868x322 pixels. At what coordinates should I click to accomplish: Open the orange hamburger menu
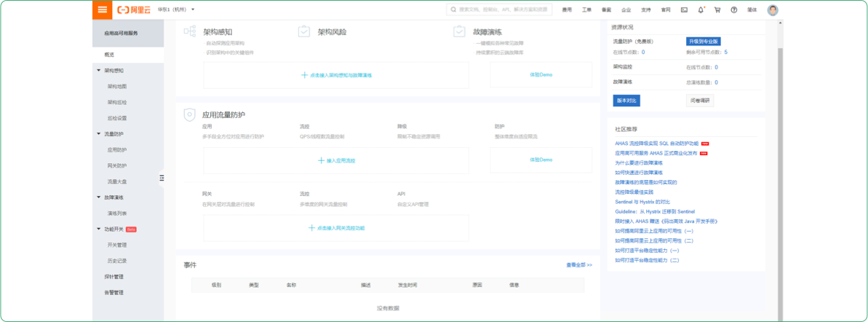point(103,9)
